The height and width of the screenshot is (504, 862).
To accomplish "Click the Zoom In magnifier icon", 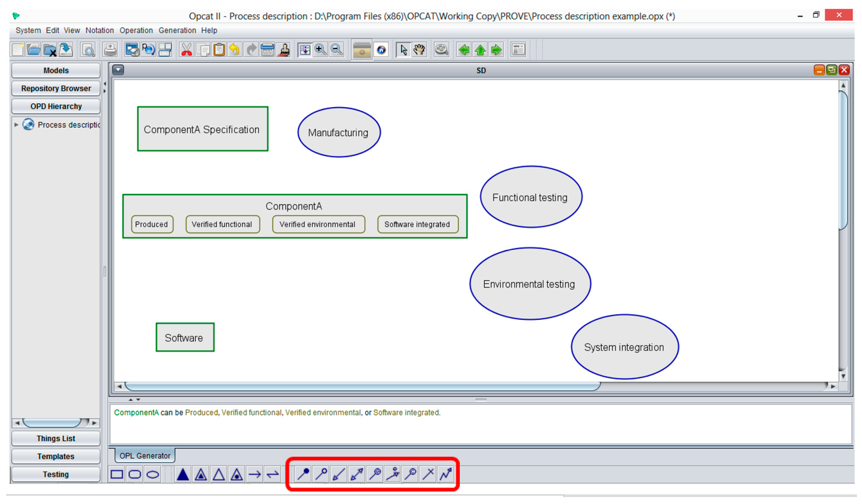I will [320, 50].
